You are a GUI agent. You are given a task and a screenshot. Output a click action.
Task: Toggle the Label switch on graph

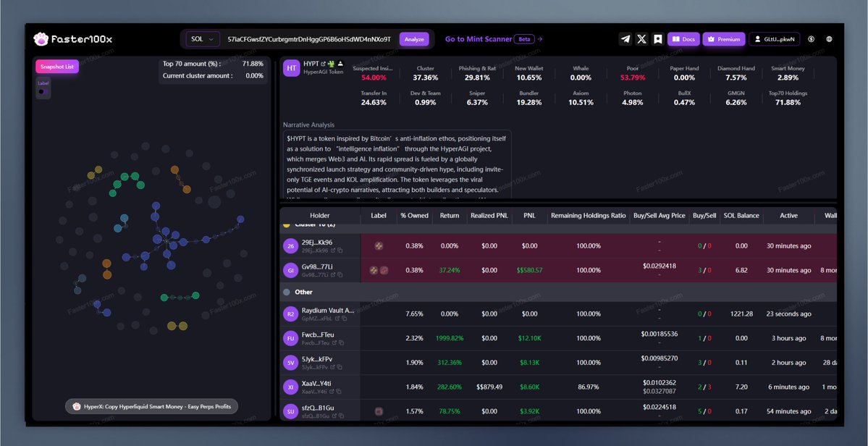43,92
